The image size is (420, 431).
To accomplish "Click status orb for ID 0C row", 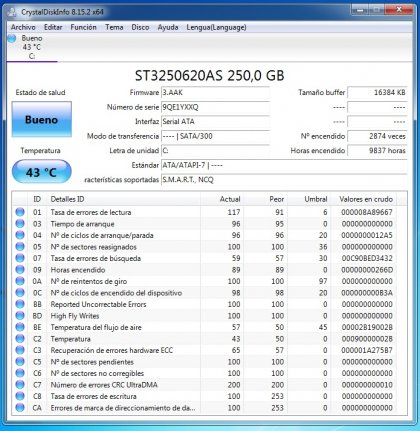I will 20,293.
